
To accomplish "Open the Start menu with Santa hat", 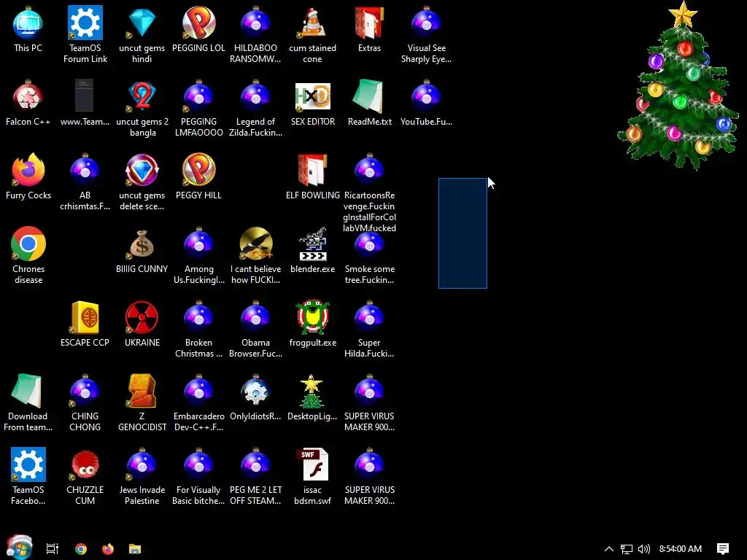I will click(x=19, y=547).
